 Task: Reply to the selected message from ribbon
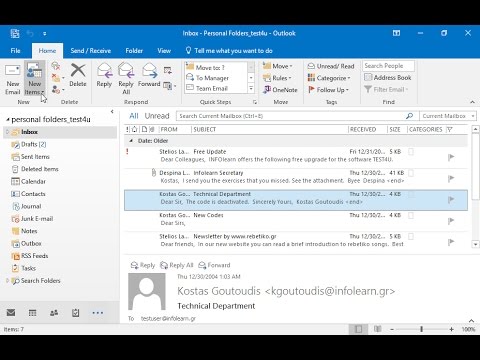tap(104, 75)
